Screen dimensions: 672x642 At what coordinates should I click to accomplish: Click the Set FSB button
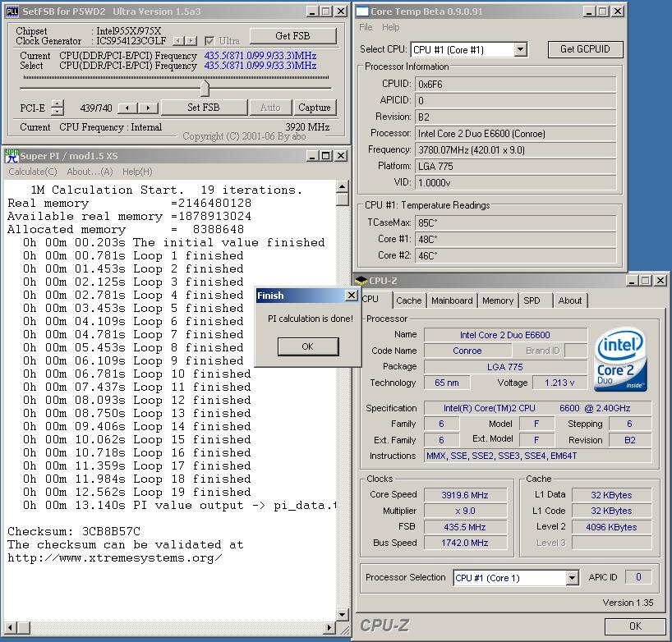(204, 108)
